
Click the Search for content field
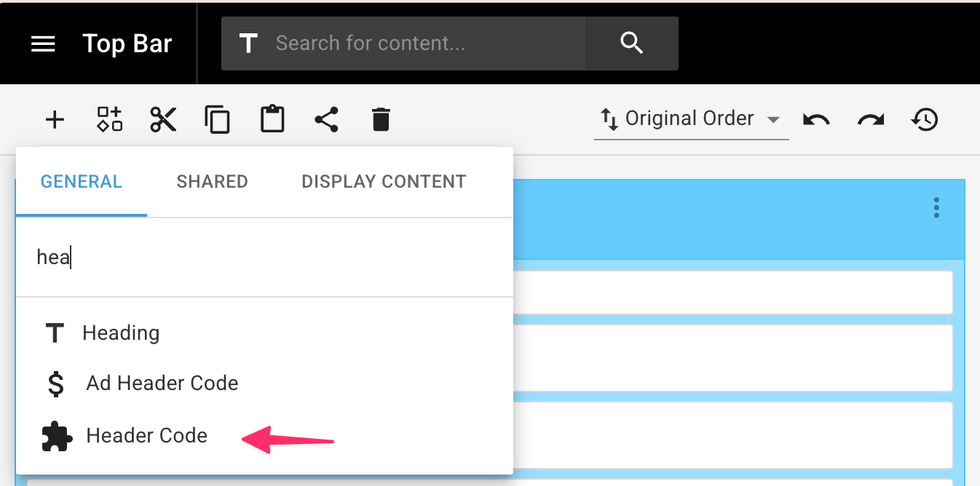point(420,43)
